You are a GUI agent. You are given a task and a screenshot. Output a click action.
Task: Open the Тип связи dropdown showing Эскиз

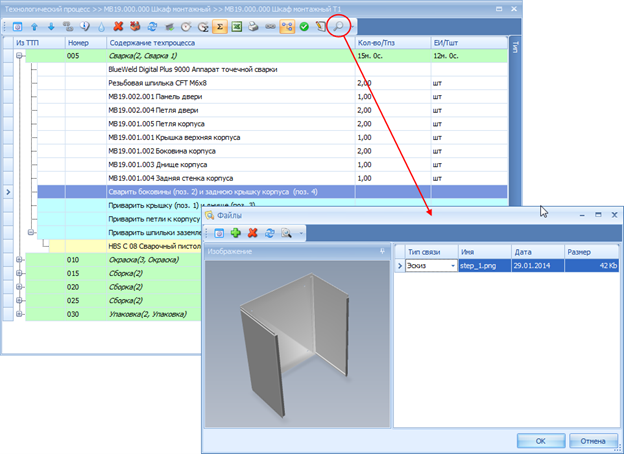coord(453,266)
